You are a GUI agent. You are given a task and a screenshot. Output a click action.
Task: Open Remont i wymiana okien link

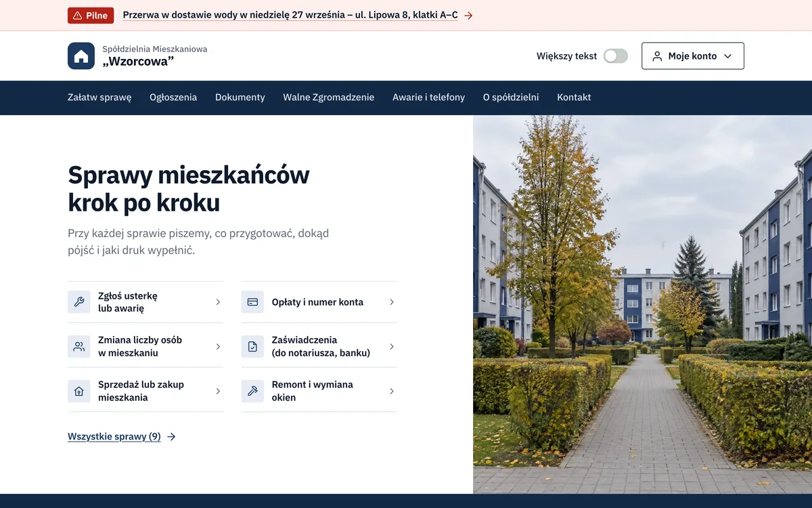319,391
